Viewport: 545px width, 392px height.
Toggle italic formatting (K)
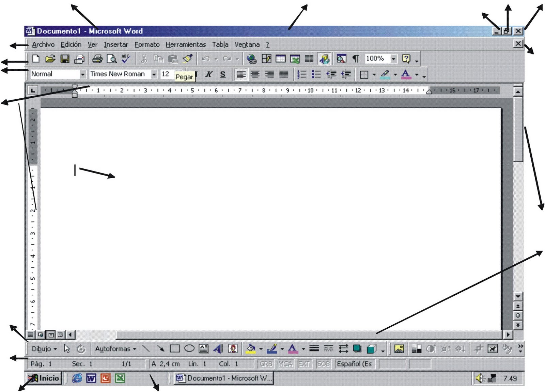pyautogui.click(x=209, y=74)
